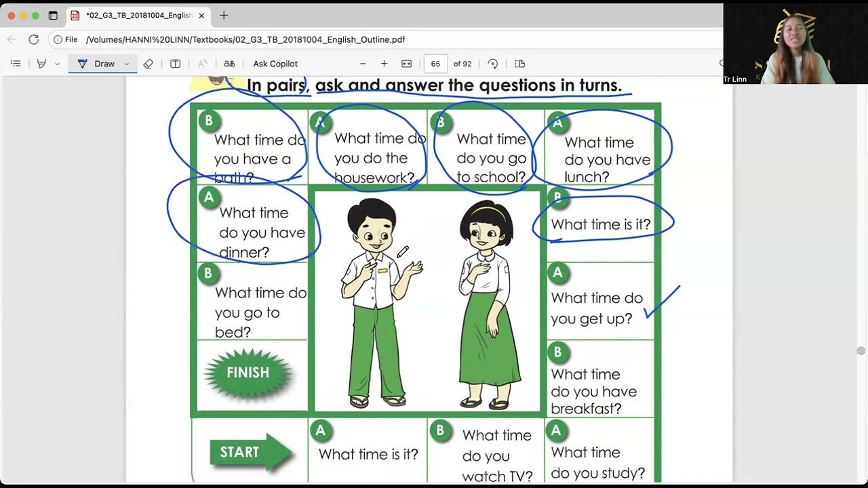Select the Highlight tool
This screenshot has height=488, width=868.
[x=41, y=64]
